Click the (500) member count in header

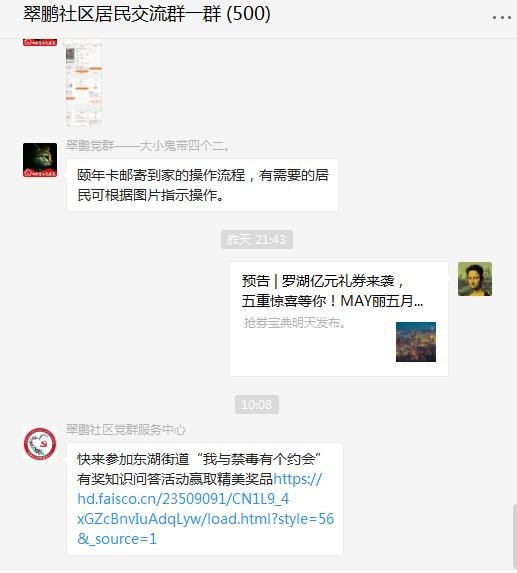tap(248, 14)
